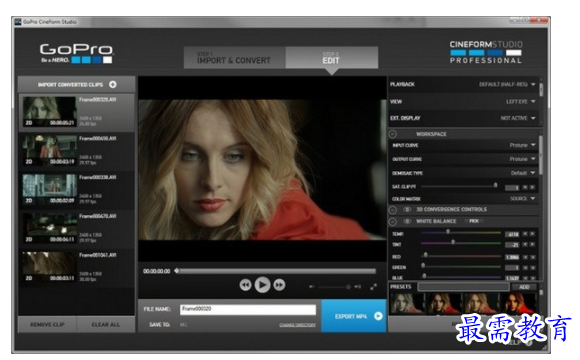Select clip Frame000450.AVI in the list

pos(77,152)
